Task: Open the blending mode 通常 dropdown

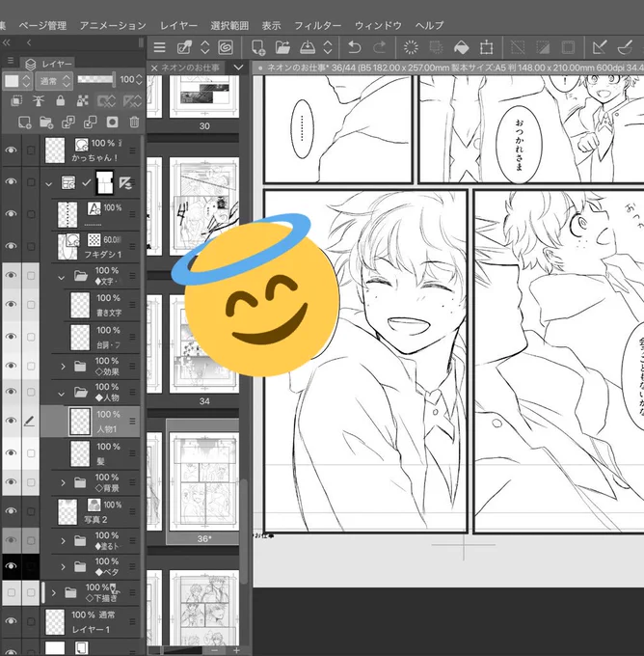Action: tap(54, 80)
